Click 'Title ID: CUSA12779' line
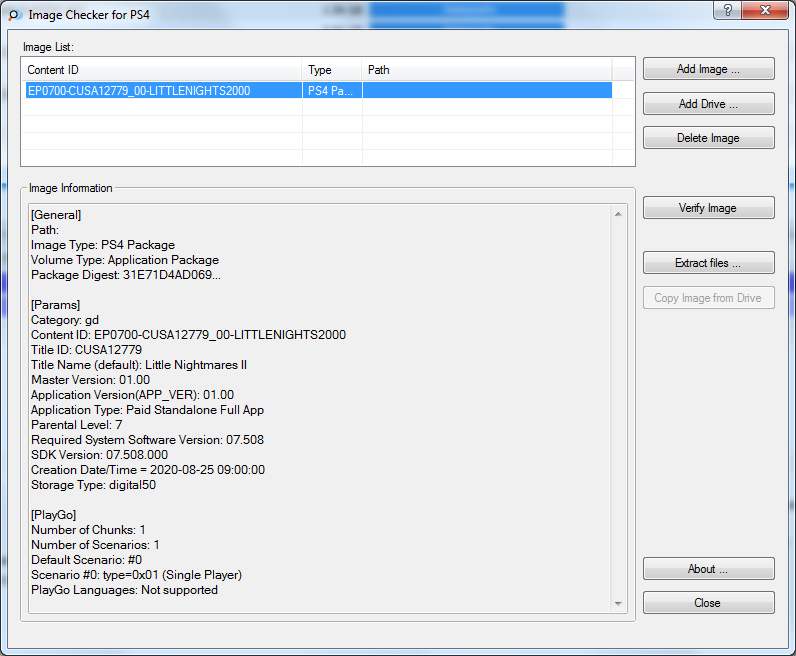The height and width of the screenshot is (656, 796). pos(86,350)
